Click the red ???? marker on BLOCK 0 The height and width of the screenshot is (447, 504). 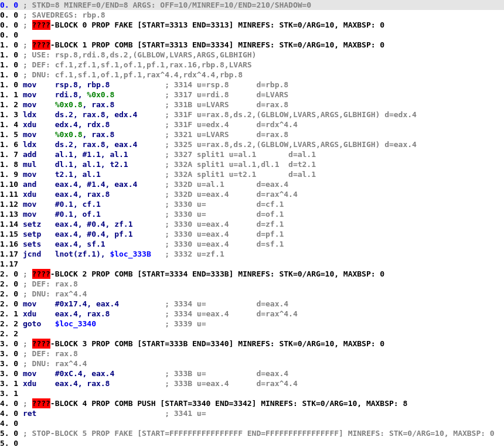40,25
